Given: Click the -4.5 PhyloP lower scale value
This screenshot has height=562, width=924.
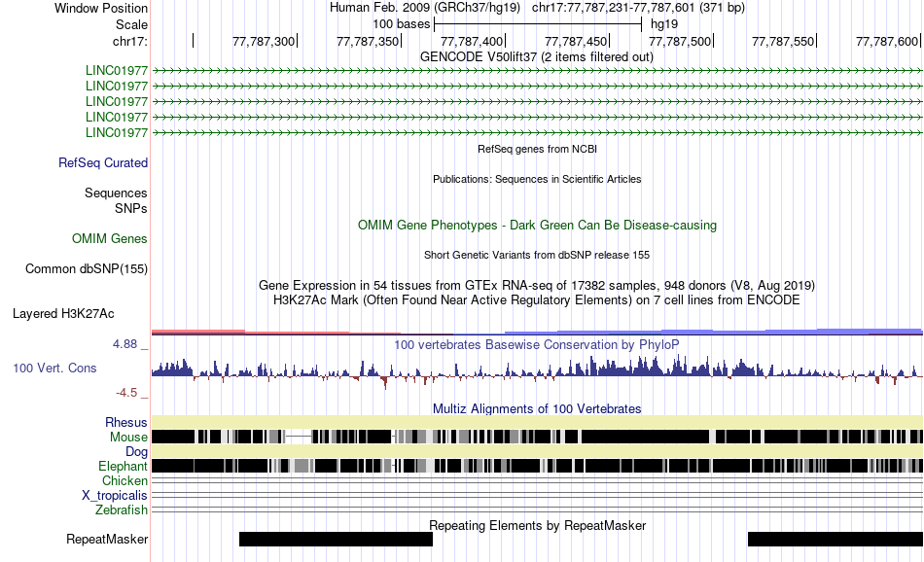Looking at the screenshot, I should point(126,393).
